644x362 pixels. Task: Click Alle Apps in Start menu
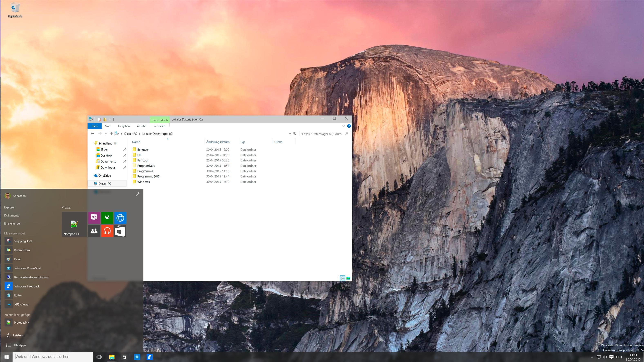pyautogui.click(x=19, y=345)
